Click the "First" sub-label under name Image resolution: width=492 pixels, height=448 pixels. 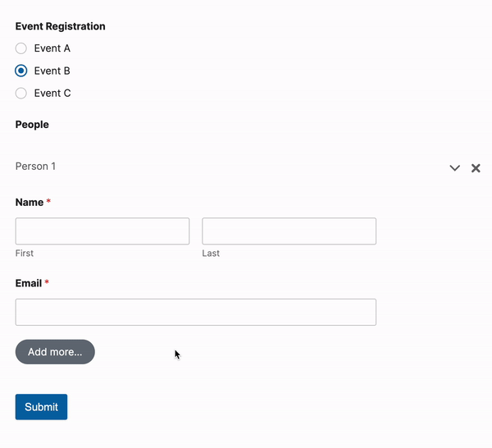click(25, 254)
